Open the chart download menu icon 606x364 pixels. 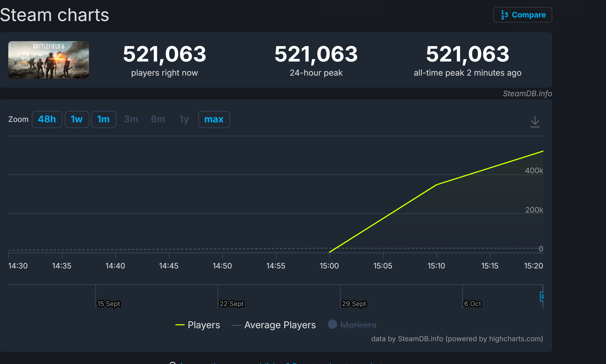point(535,121)
